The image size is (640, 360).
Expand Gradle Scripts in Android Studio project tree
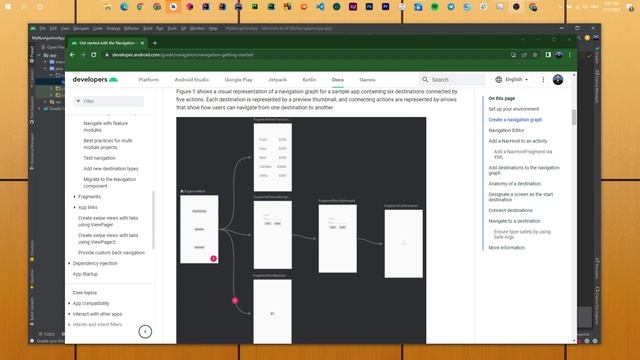coord(40,109)
